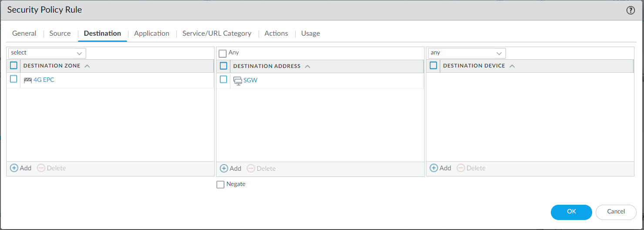Screen dimensions: 644x230
Task: Add a new destination device
Action: [x=441, y=168]
